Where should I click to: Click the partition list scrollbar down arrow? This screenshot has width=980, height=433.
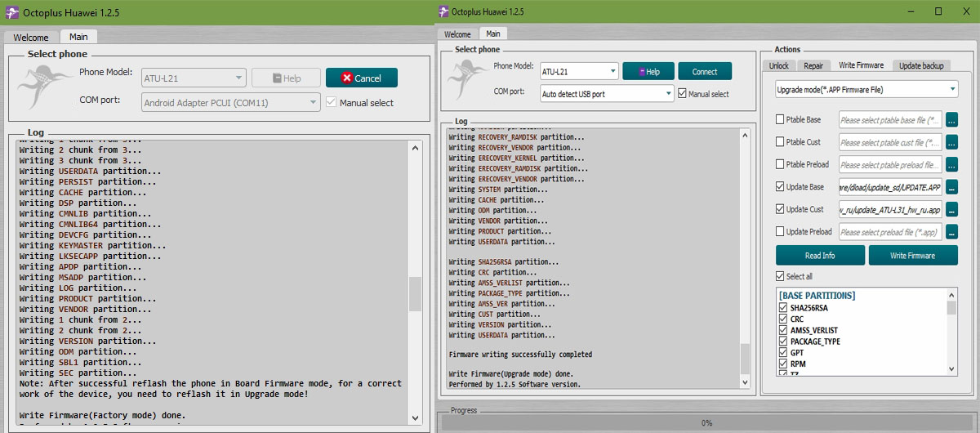pyautogui.click(x=951, y=369)
